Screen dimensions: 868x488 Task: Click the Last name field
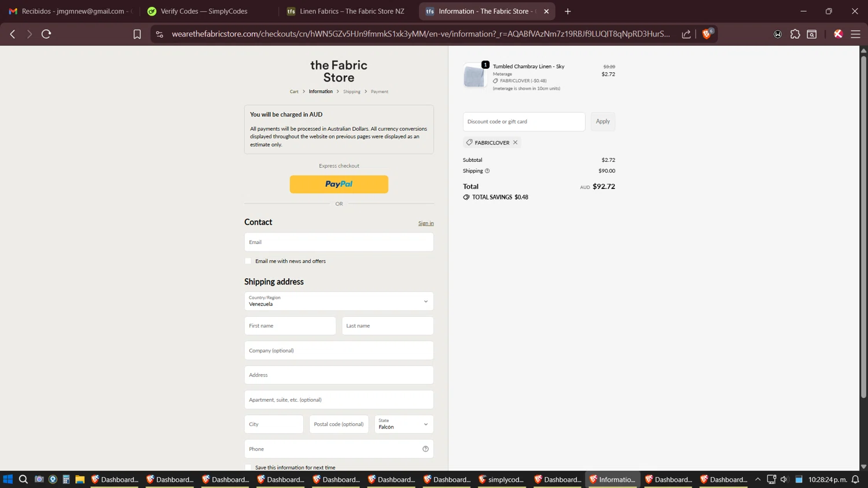pos(387,326)
